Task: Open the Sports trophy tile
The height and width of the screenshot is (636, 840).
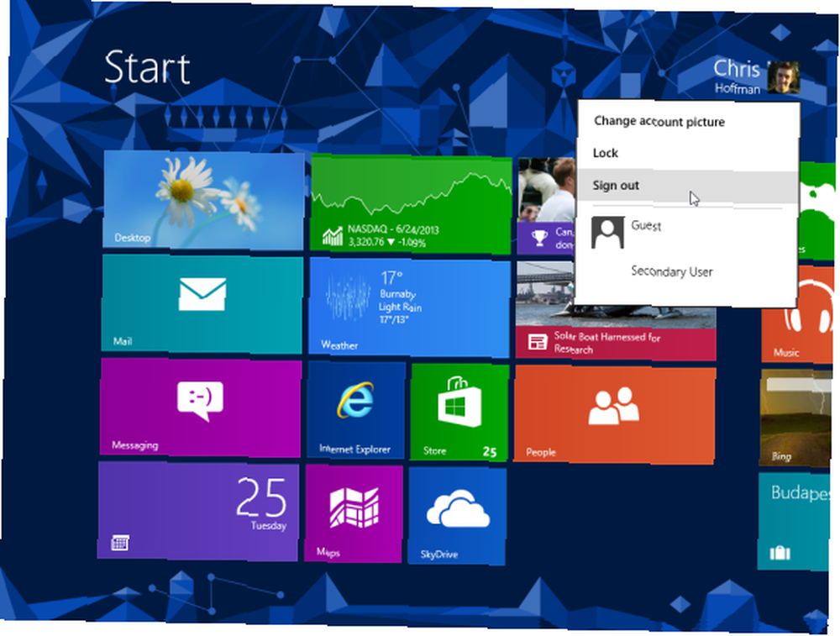Action: click(547, 206)
